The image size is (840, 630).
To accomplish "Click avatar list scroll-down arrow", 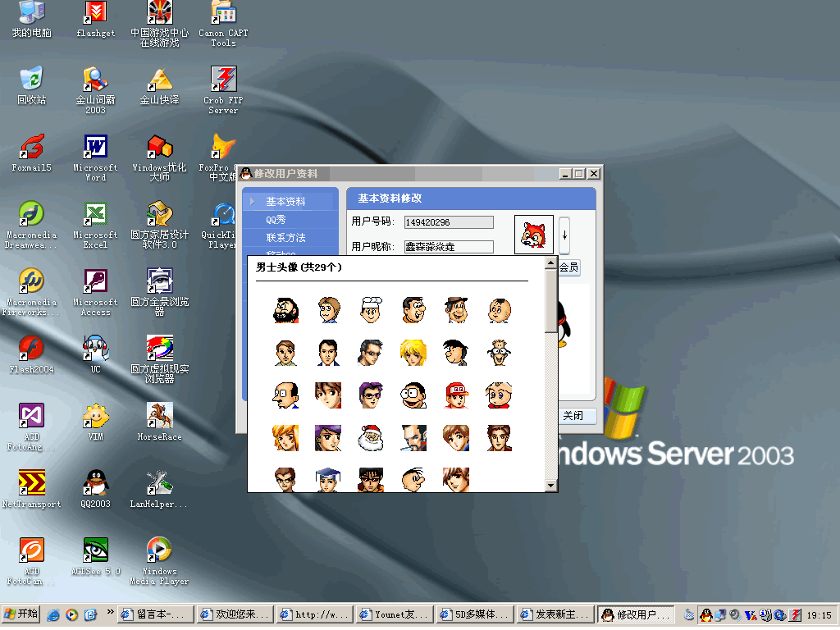I will [x=551, y=486].
